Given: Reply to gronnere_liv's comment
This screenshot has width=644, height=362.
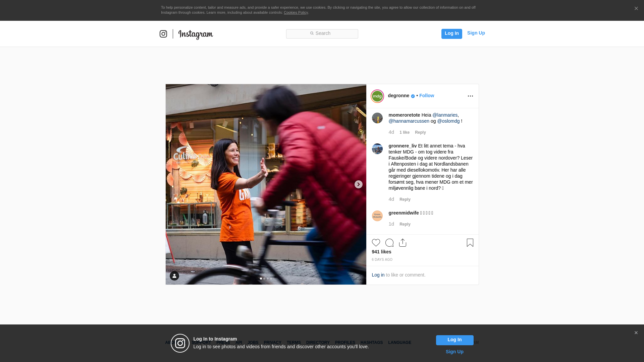Looking at the screenshot, I should 405,199.
